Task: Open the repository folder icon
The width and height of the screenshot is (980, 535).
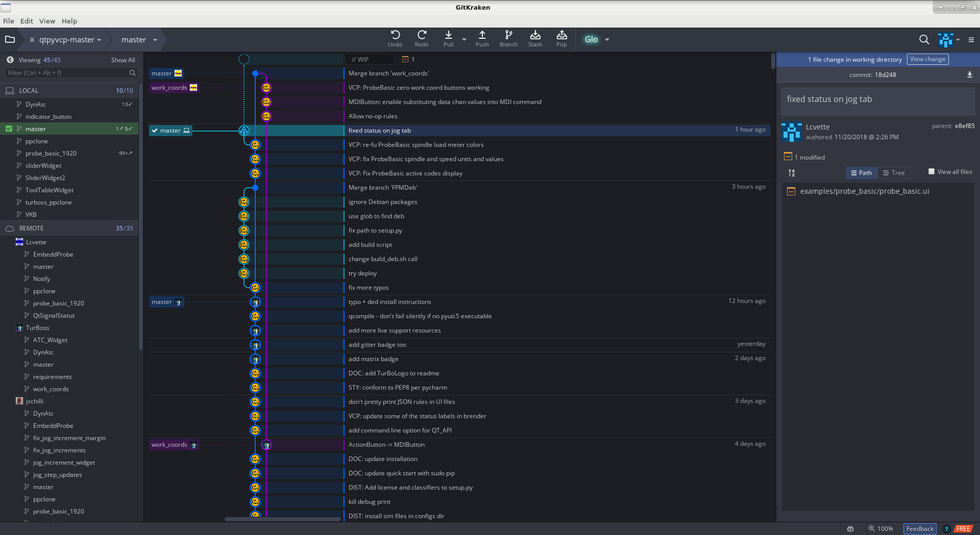Action: 10,39
